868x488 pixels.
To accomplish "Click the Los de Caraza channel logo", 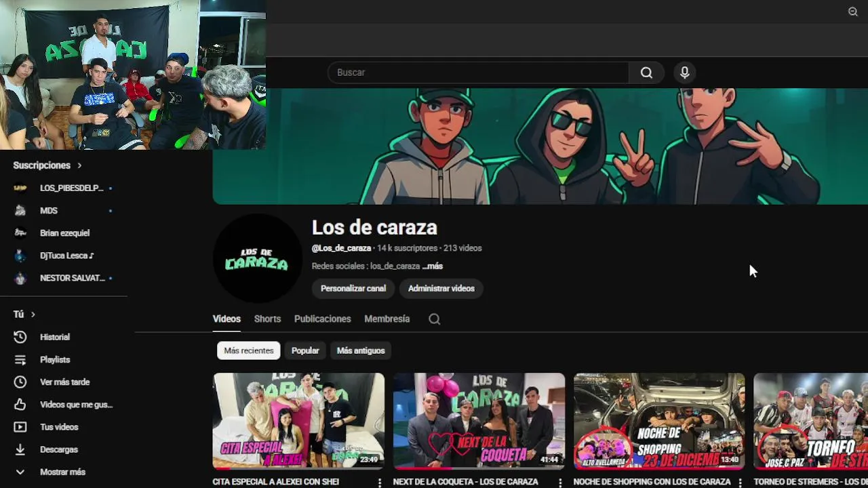I will tap(257, 258).
